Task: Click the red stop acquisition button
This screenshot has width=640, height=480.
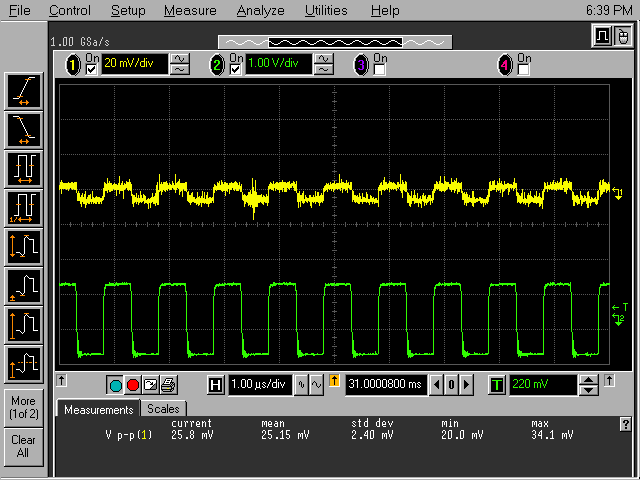Action: [133, 385]
